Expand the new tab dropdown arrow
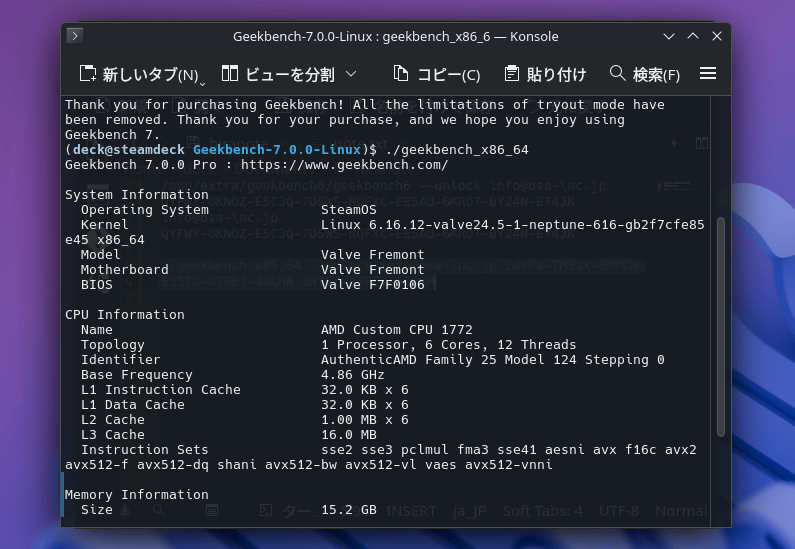The width and height of the screenshot is (795, 549). 202,84
